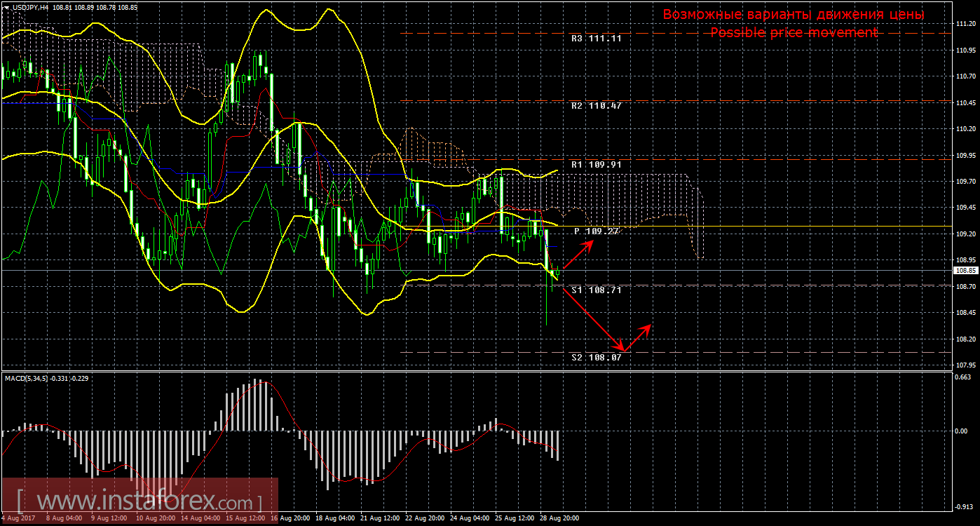The width and height of the screenshot is (980, 526).
Task: Click 110.45 on the price axis
Action: pos(965,102)
